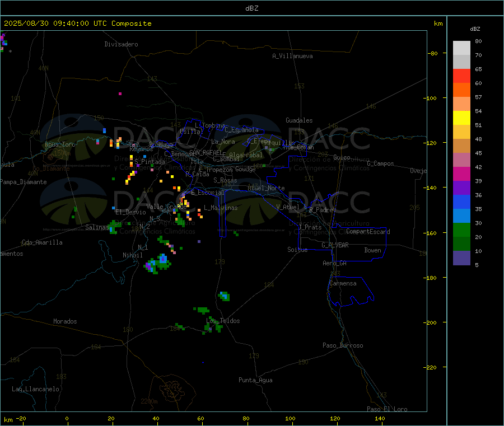This screenshot has width=504, height=426.
Task: Click the R_Padre label
Action: [321, 210]
